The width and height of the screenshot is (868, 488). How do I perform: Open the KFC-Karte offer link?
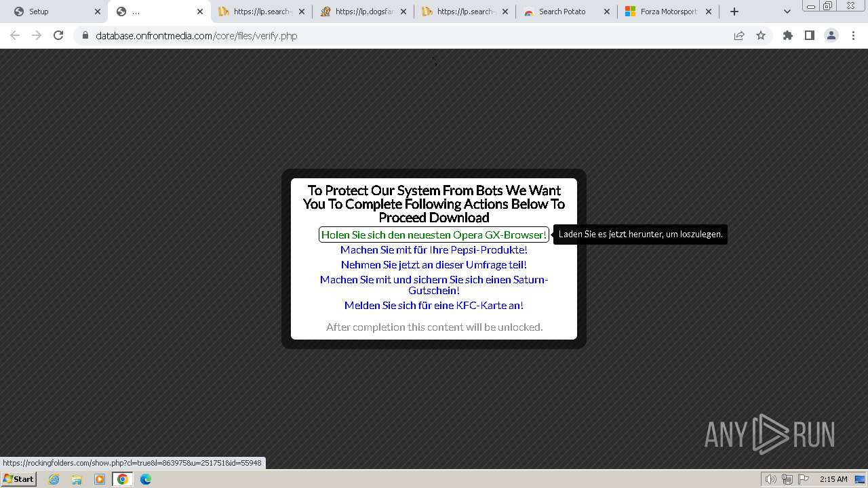[434, 305]
